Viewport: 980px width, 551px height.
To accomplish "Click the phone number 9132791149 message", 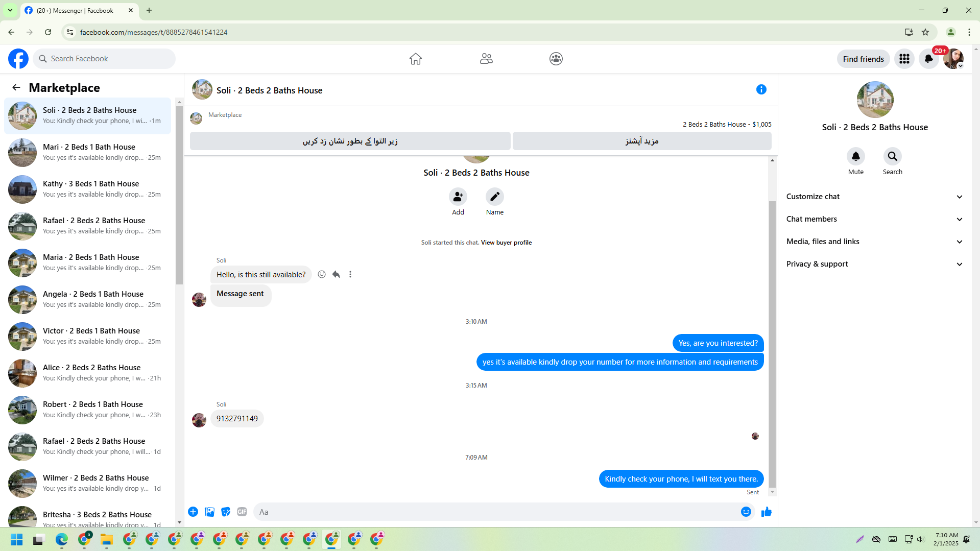I will pos(237,419).
